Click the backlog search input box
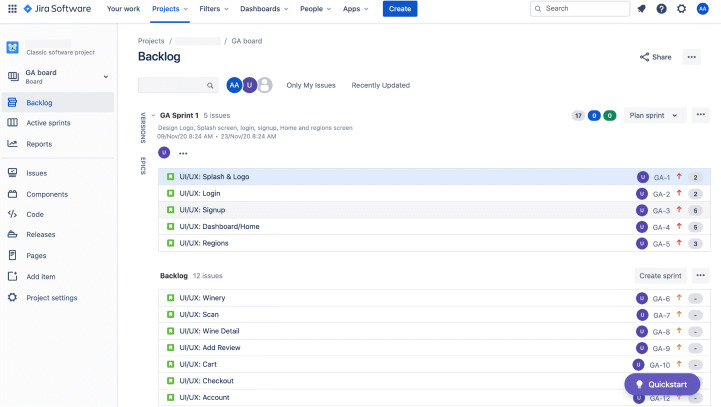The height and width of the screenshot is (407, 721). pos(178,86)
